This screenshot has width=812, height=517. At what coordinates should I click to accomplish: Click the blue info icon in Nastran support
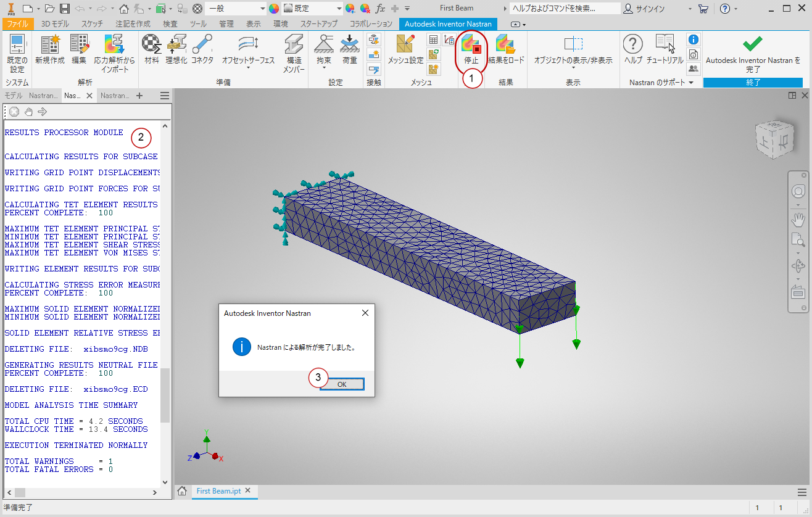[x=694, y=39]
